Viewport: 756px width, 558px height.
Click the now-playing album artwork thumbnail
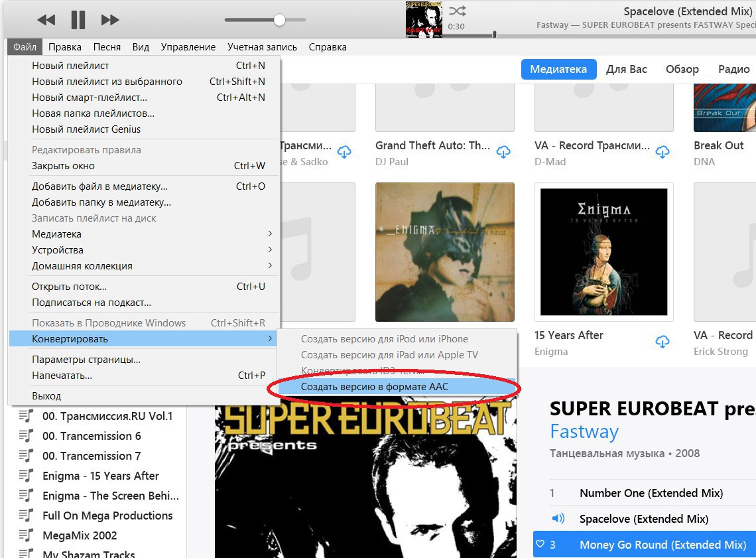pyautogui.click(x=424, y=19)
